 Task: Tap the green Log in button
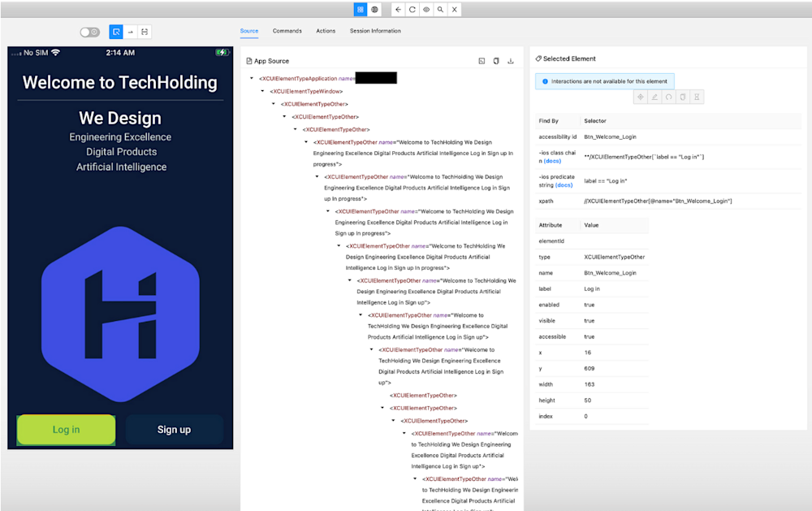coord(66,430)
